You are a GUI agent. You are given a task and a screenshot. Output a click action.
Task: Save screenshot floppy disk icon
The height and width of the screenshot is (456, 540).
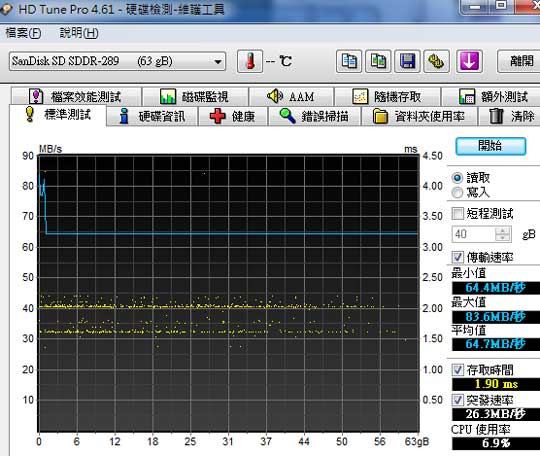[x=407, y=61]
